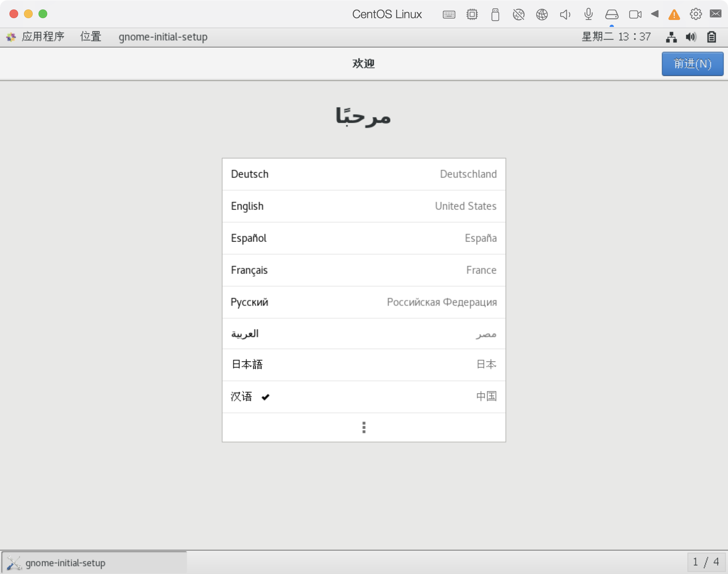Select Русский language row
Screen dimensions: 728x574
point(364,302)
